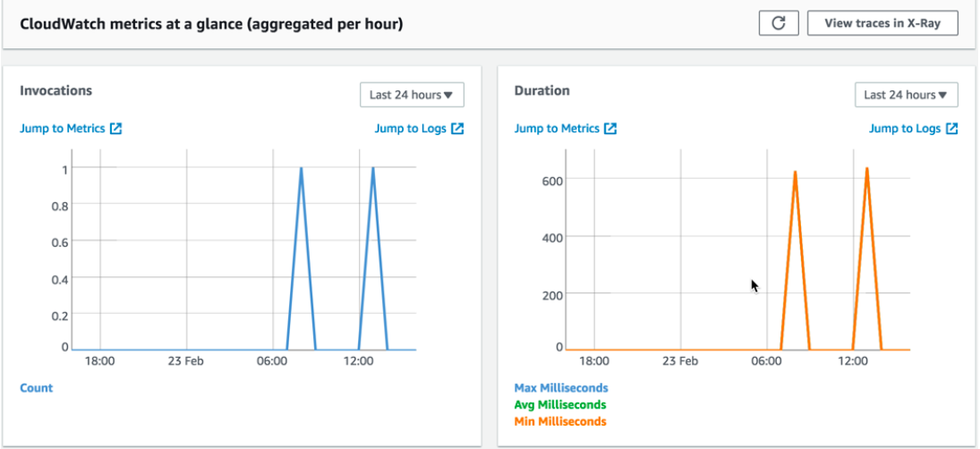Follow Jump to Metrics text under Duration
The height and width of the screenshot is (449, 980).
(557, 129)
